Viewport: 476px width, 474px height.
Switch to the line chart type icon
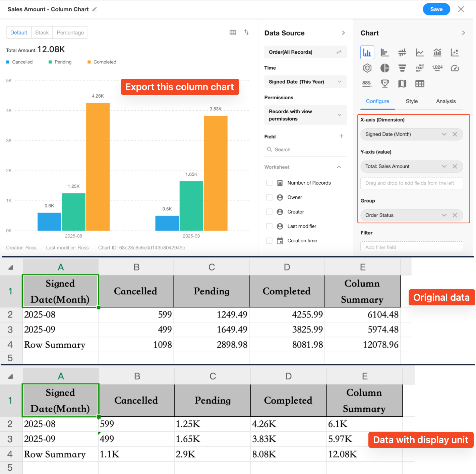tap(420, 52)
